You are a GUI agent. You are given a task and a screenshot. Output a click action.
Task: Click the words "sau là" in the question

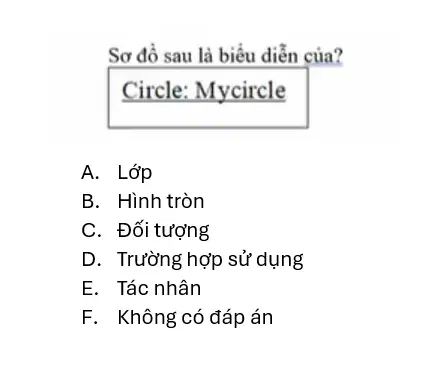tap(188, 56)
